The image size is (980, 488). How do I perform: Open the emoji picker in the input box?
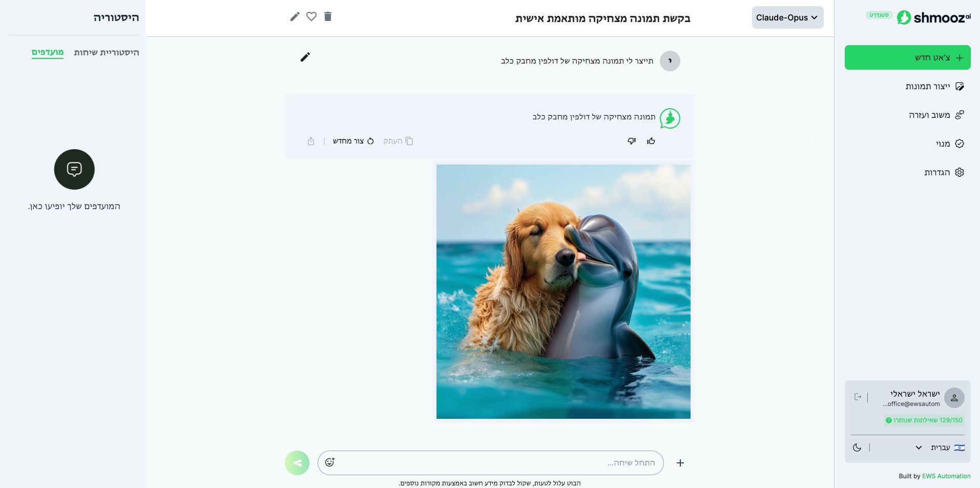329,462
